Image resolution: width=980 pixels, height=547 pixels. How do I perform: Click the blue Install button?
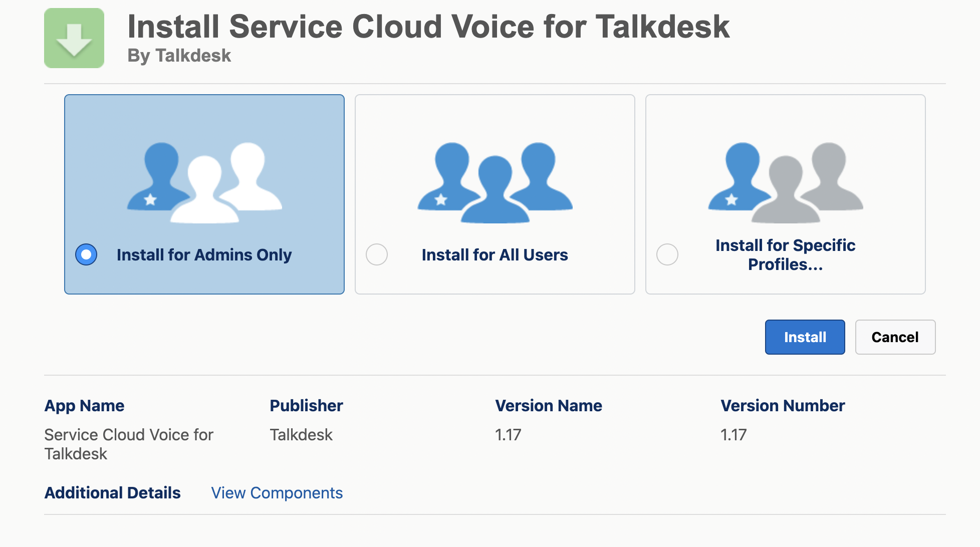[x=805, y=337]
